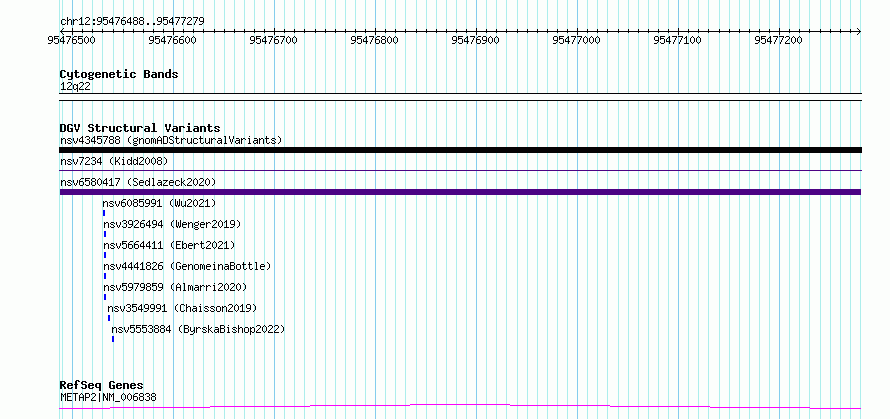Select the Cytogenetic Bands track heading
Screen dimensions: 890x419
(x=119, y=74)
